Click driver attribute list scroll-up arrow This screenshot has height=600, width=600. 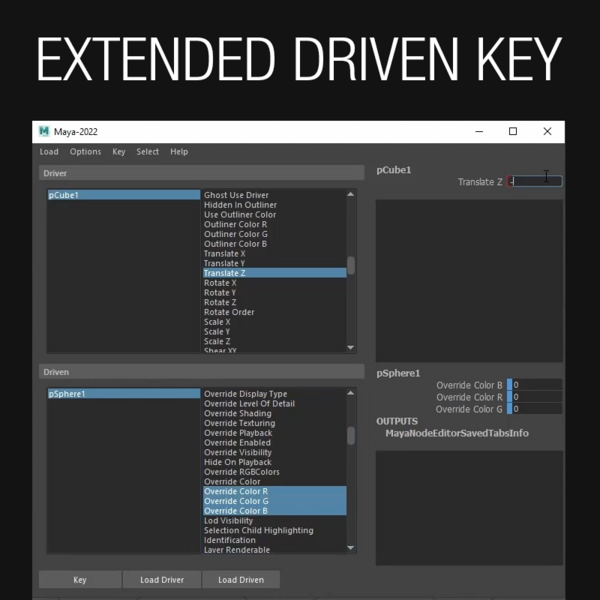351,194
